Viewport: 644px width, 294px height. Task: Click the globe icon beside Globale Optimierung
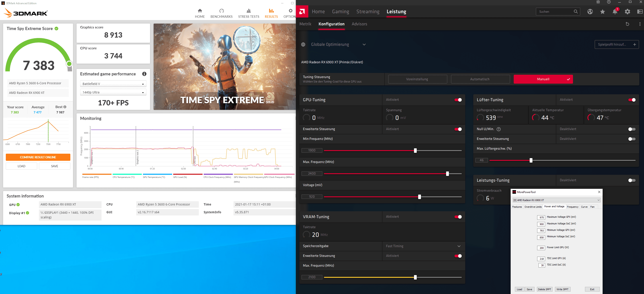click(x=303, y=44)
